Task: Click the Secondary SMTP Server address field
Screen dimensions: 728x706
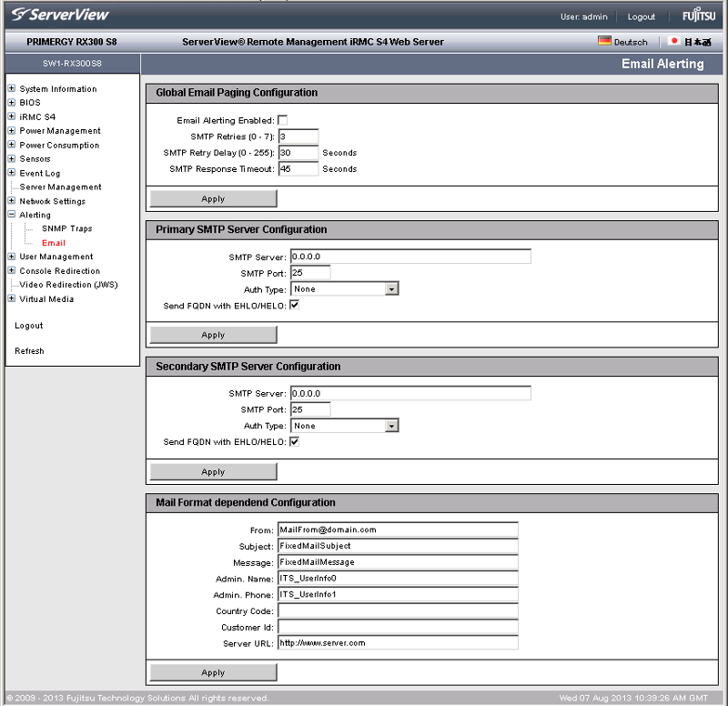Action: (411, 393)
